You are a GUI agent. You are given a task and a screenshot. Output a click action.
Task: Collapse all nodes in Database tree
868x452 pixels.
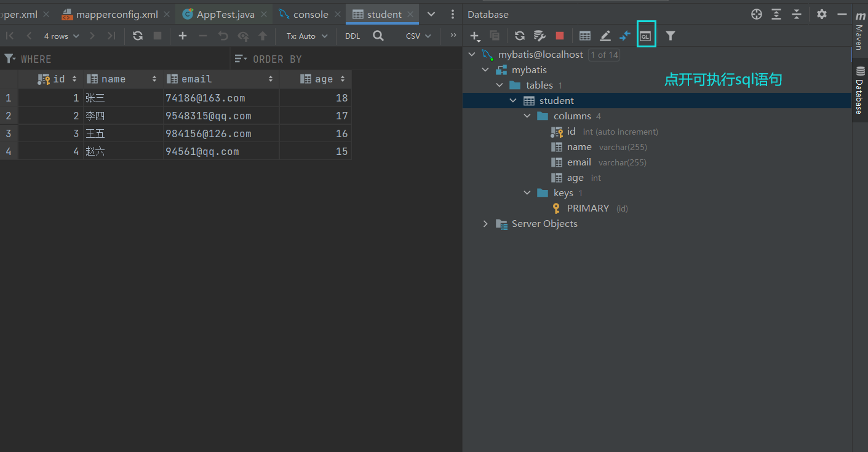click(x=797, y=14)
